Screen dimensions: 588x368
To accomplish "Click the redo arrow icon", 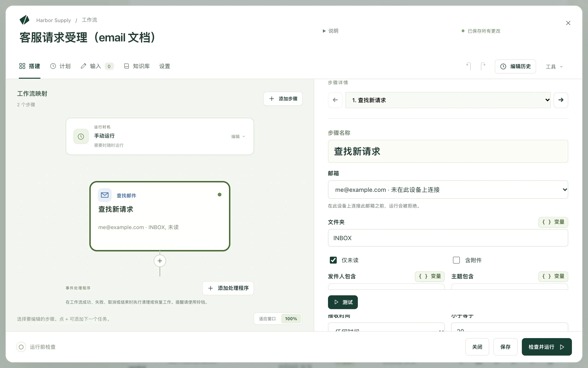I will (x=483, y=66).
